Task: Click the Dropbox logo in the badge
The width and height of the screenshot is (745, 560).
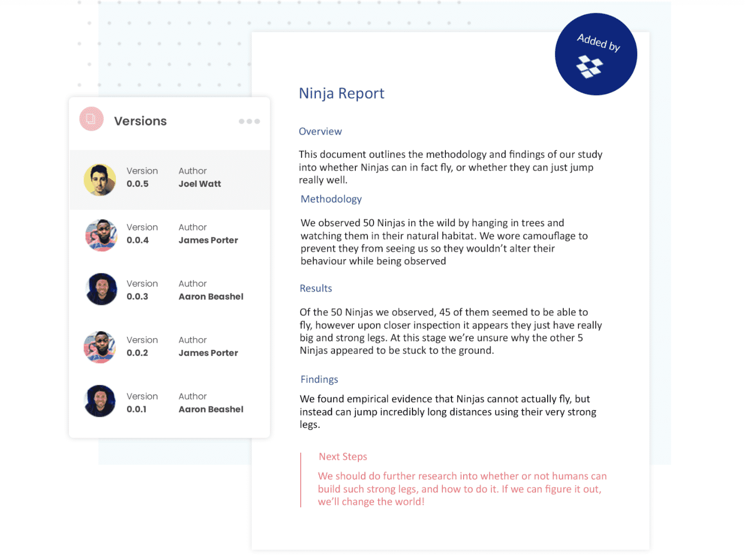Action: [590, 67]
